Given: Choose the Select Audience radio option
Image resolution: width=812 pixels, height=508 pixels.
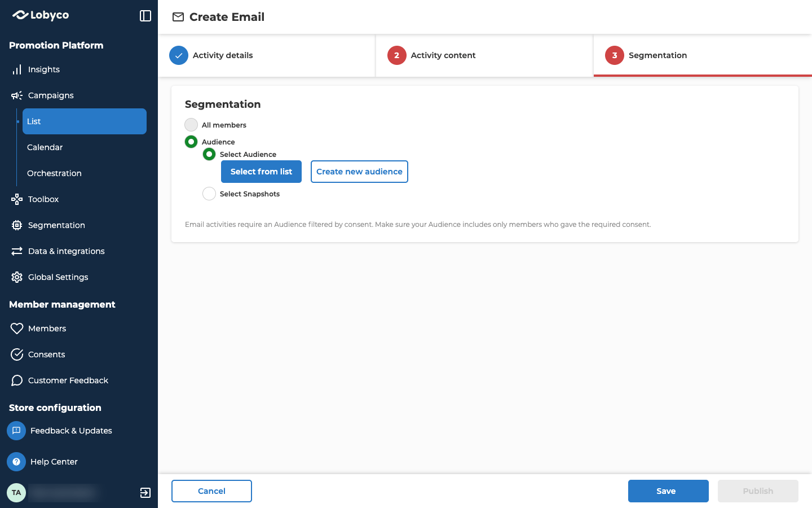Looking at the screenshot, I should (209, 154).
